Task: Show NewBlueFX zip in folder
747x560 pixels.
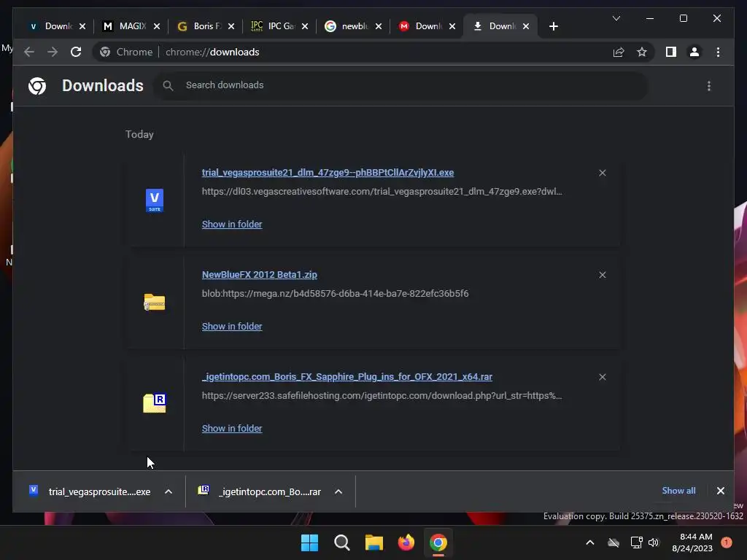Action: coord(232,326)
